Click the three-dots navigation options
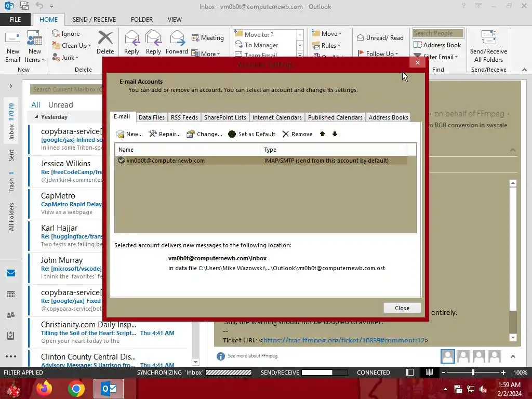This screenshot has height=399, width=532. (x=11, y=356)
